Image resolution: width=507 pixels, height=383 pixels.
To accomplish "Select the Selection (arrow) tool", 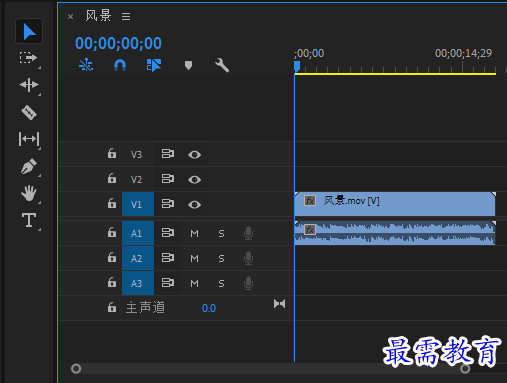I will [29, 31].
